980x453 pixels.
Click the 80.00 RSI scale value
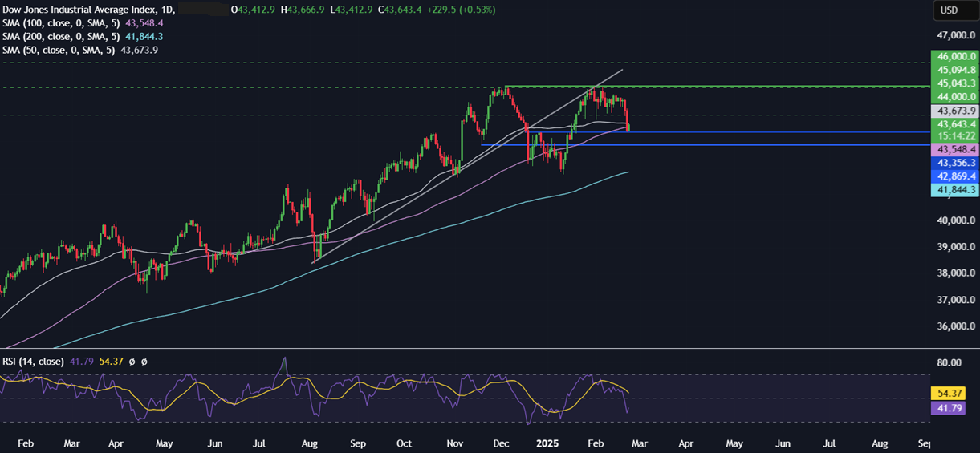[950, 363]
